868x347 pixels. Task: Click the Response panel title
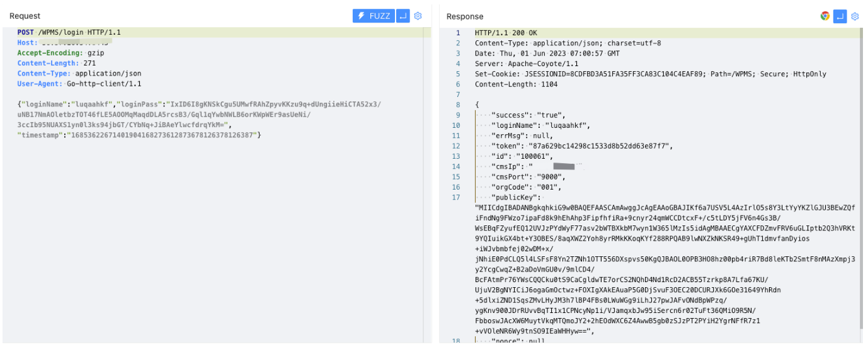pos(465,16)
